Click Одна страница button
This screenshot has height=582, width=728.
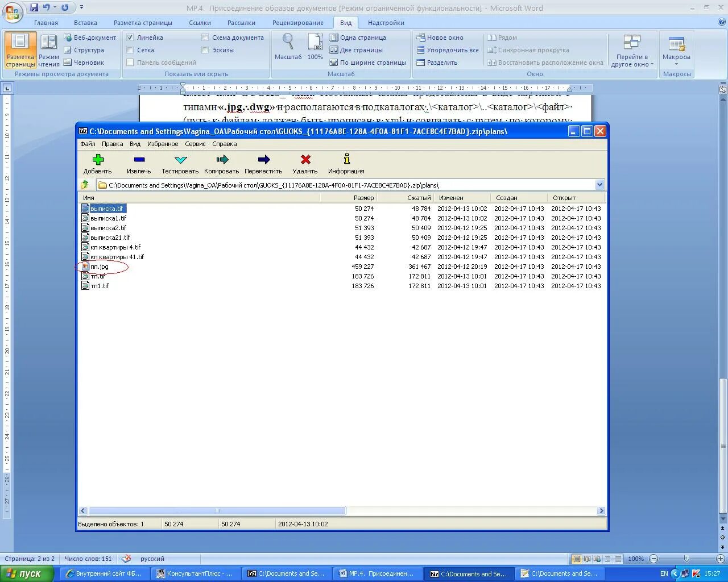(358, 38)
